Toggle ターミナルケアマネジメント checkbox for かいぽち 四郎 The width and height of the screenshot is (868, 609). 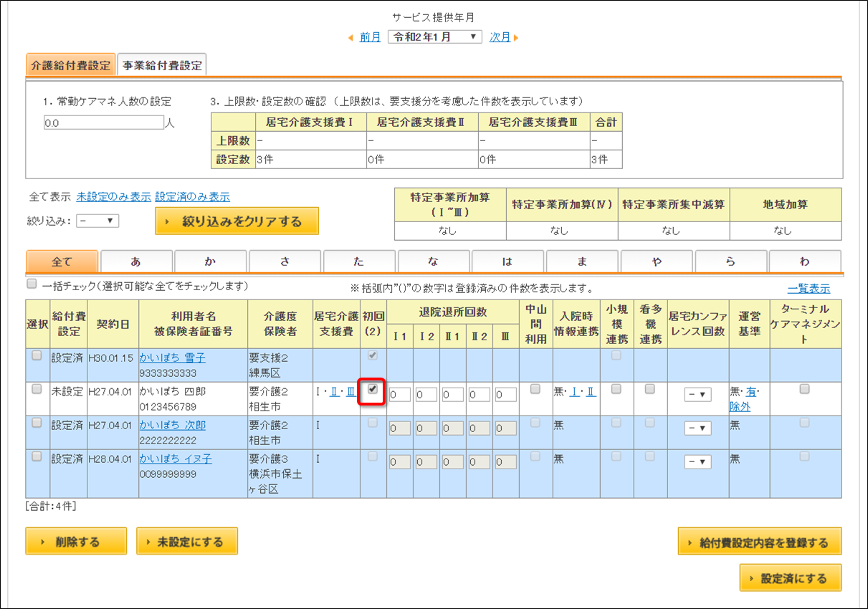pyautogui.click(x=805, y=389)
